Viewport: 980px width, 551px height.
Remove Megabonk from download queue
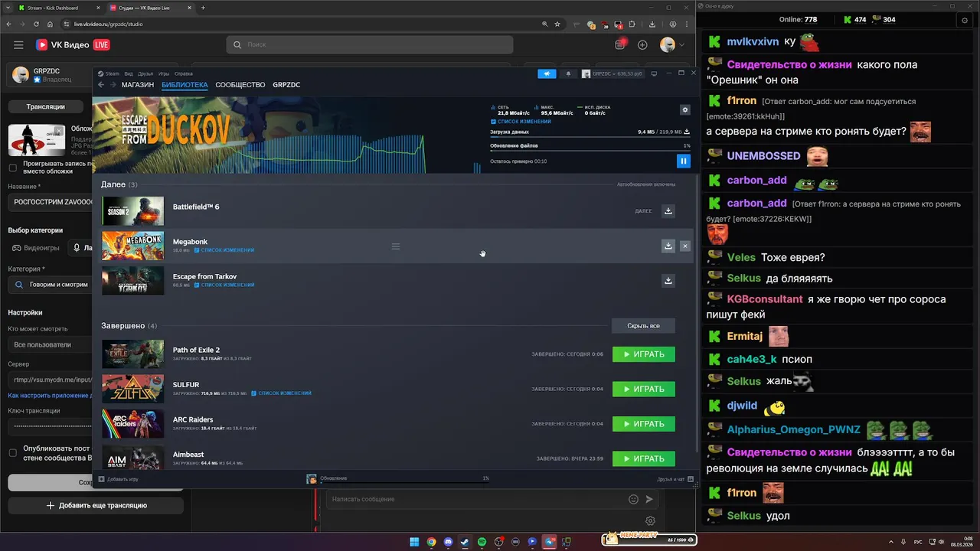[x=685, y=246]
